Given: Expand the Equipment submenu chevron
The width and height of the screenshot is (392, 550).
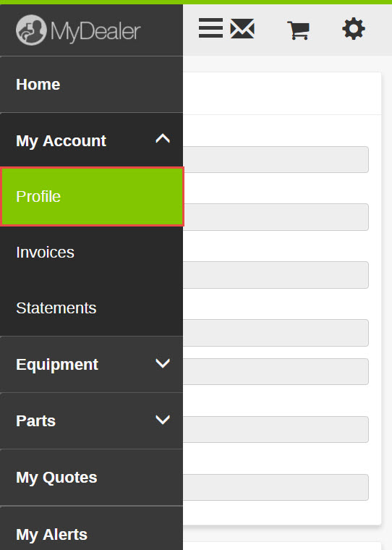Looking at the screenshot, I should tap(163, 363).
